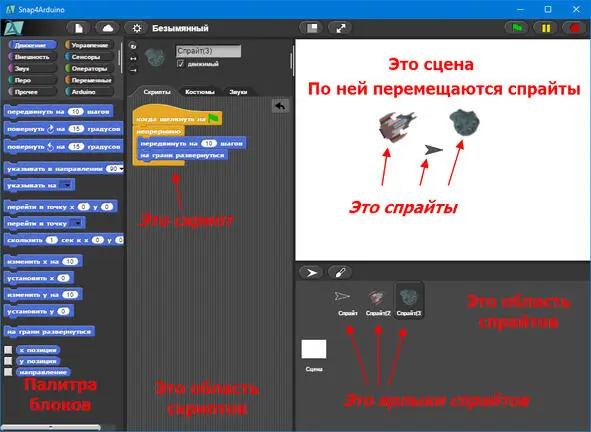Pause all scripts with the yellow pause button
Image resolution: width=591 pixels, height=432 pixels.
tap(545, 28)
